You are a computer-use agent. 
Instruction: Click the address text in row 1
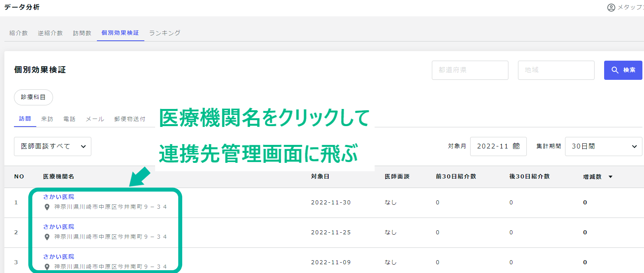point(110,207)
